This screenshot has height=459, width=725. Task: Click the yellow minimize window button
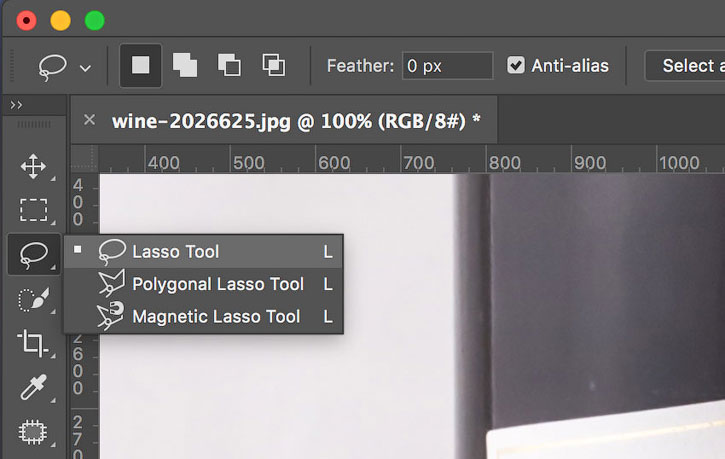pos(61,21)
